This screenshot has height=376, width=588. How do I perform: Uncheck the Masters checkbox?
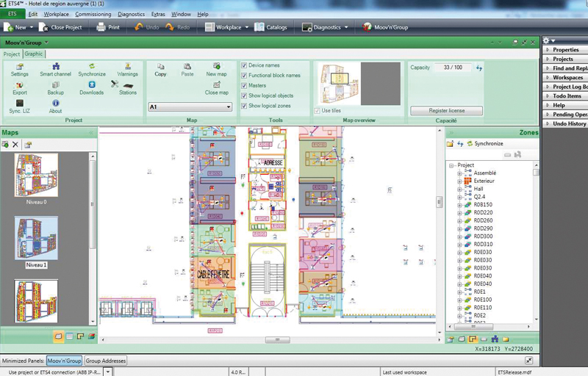coord(244,85)
